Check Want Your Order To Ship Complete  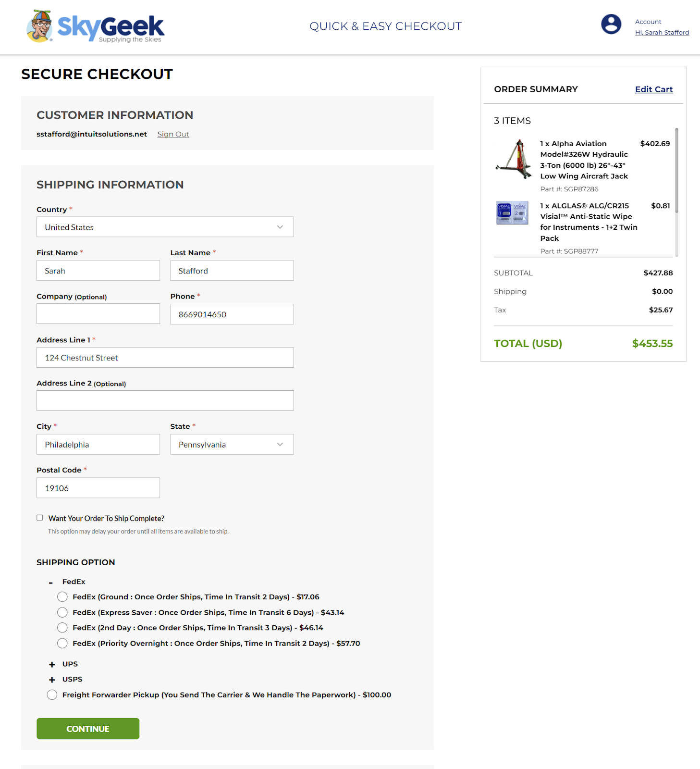[40, 518]
